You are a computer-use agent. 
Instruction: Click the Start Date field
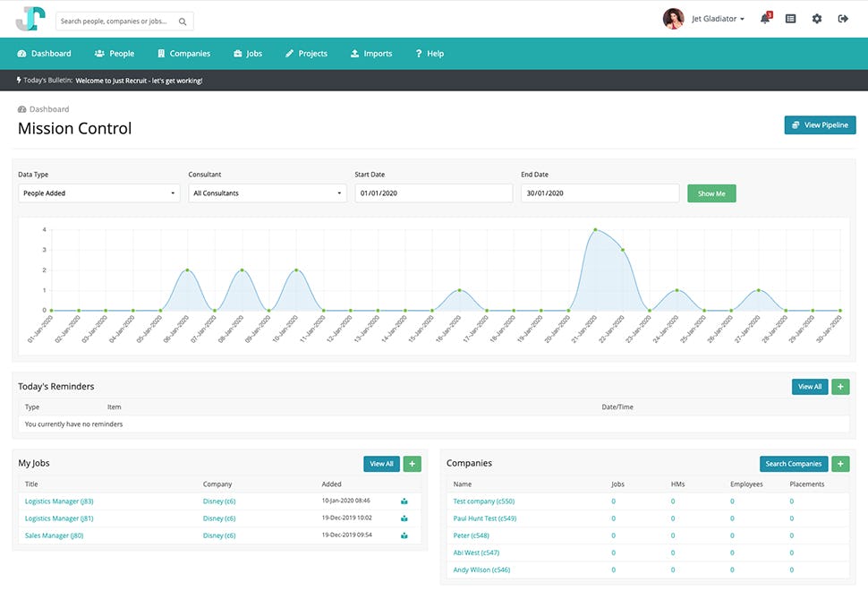click(433, 193)
